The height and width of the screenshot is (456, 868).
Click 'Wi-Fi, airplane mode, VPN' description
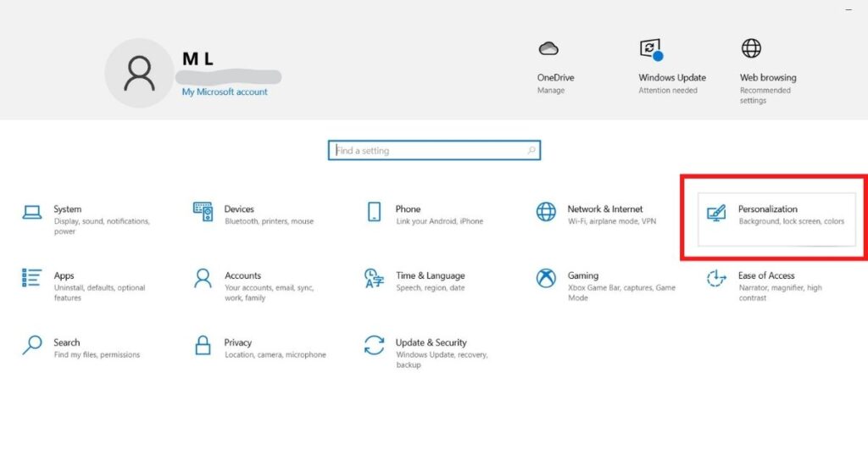pos(612,221)
